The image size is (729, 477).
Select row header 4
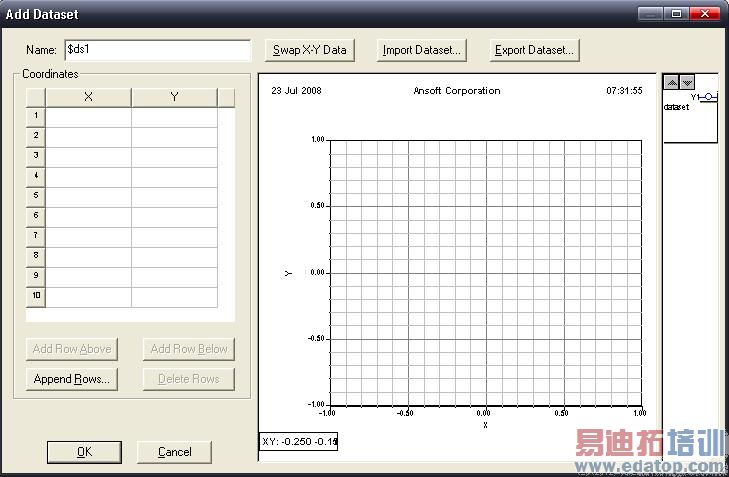click(36, 177)
